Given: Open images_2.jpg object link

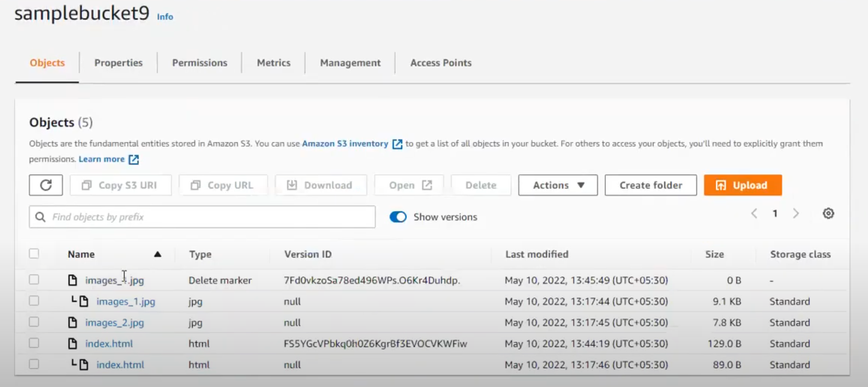Looking at the screenshot, I should (x=115, y=322).
